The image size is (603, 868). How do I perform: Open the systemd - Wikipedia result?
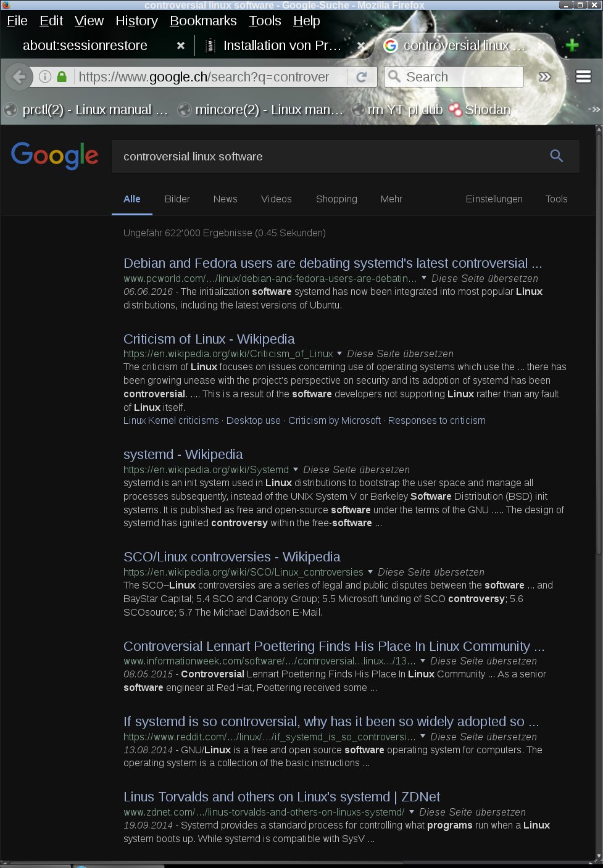point(183,454)
